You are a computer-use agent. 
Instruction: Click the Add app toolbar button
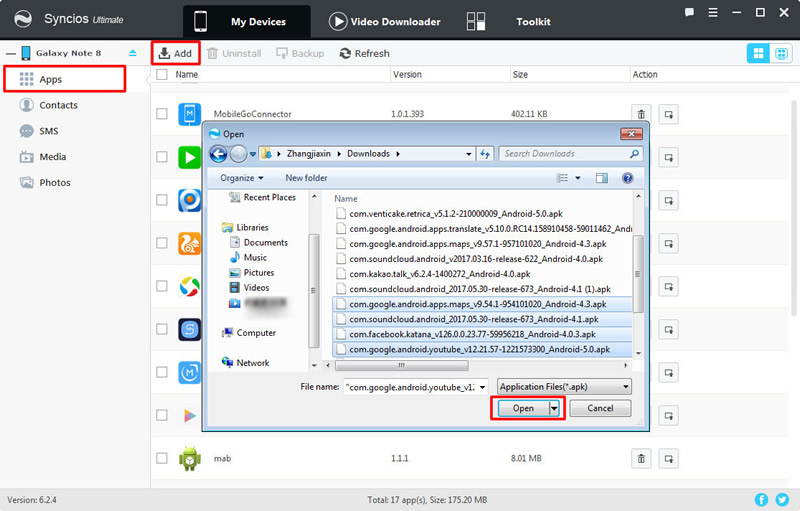tap(175, 53)
